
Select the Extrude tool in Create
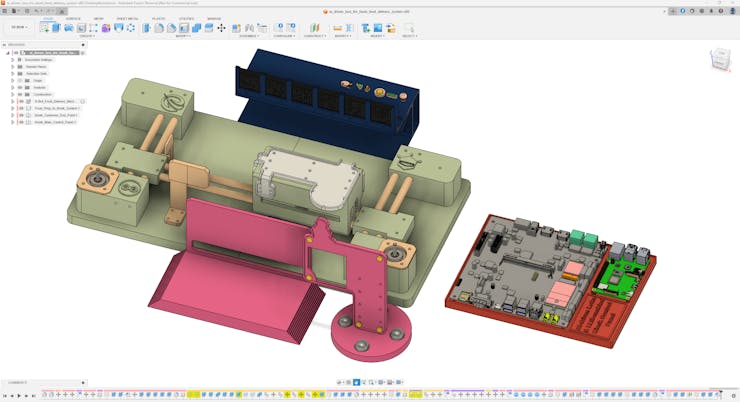(x=58, y=28)
